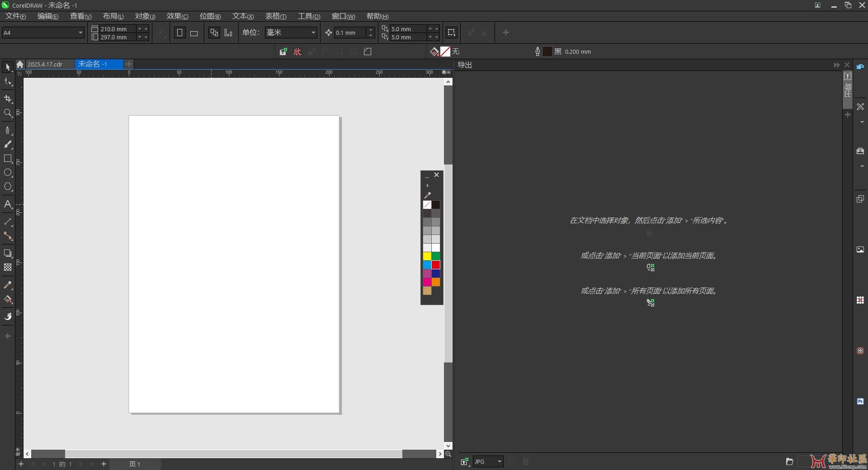Click the toolbox customize plus button

[8, 336]
